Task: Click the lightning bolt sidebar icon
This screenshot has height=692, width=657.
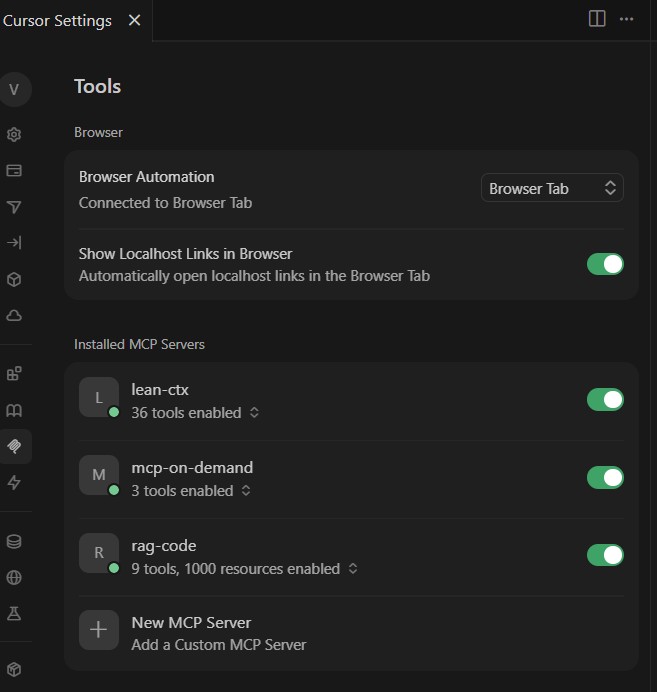Action: pos(14,483)
